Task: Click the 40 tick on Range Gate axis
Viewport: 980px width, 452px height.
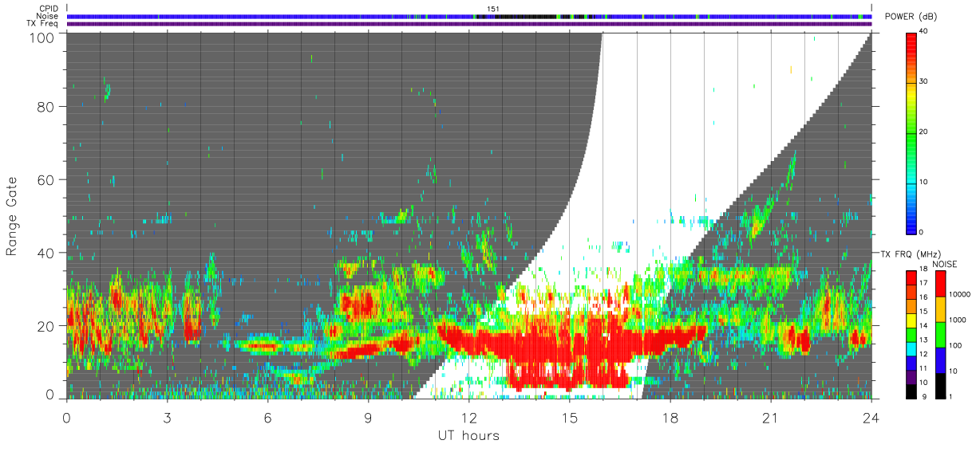Action: coord(45,253)
